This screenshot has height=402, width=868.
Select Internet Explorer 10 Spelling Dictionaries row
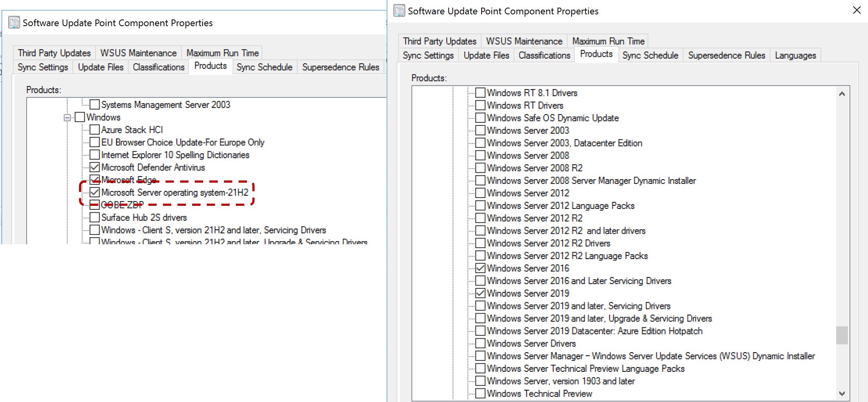(175, 155)
